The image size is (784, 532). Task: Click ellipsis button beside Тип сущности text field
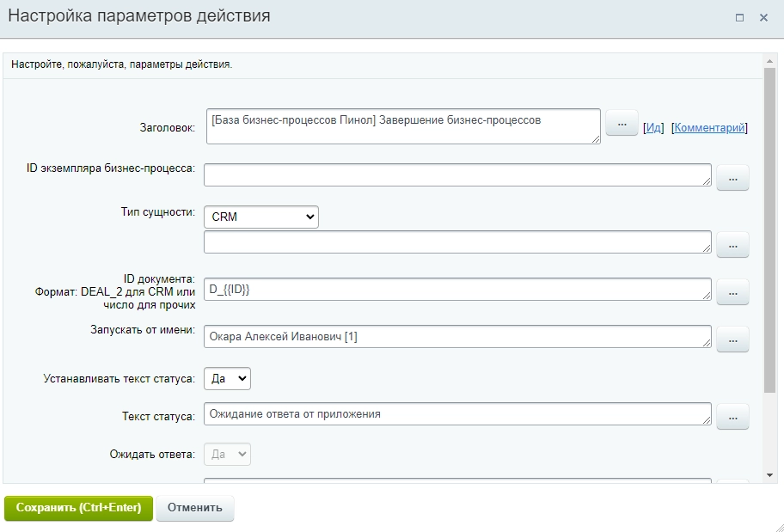[x=732, y=244]
